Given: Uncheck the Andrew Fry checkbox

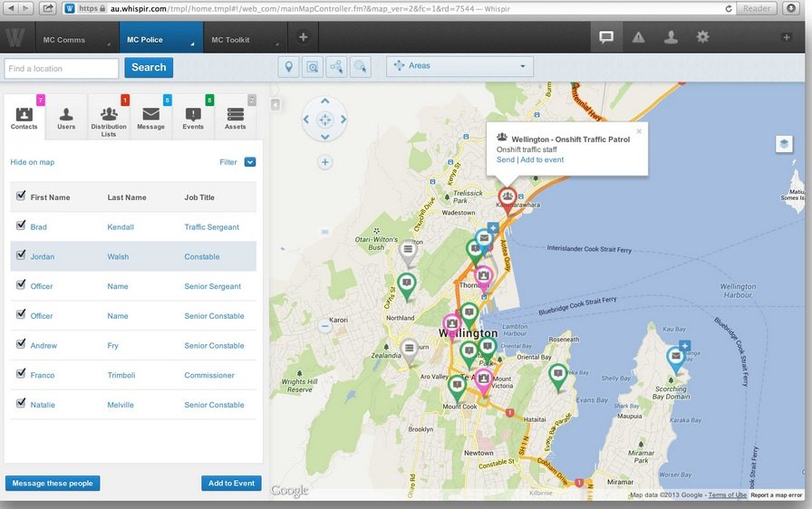Looking at the screenshot, I should pos(21,343).
